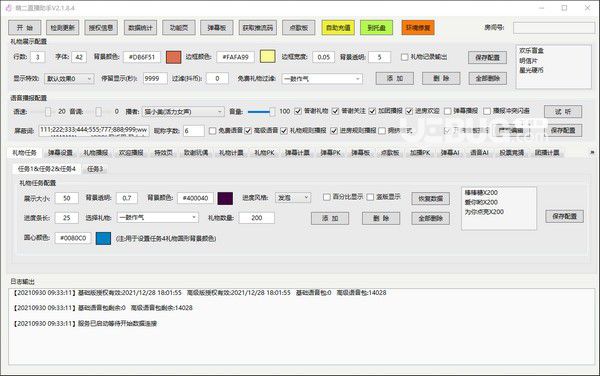
Task: Open the 播者 voice dropdown 猫小美
Action: pyautogui.click(x=183, y=112)
